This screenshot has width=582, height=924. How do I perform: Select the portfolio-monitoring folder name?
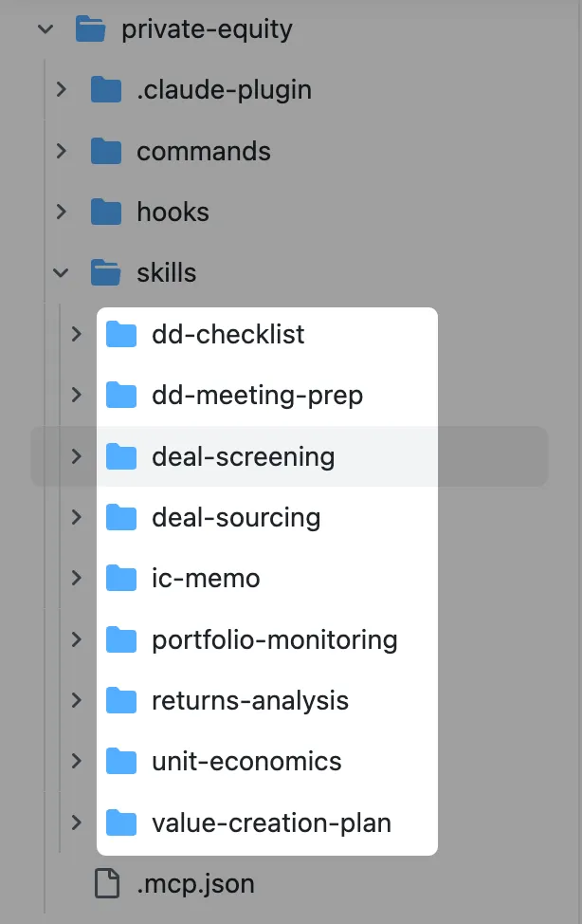coord(274,639)
